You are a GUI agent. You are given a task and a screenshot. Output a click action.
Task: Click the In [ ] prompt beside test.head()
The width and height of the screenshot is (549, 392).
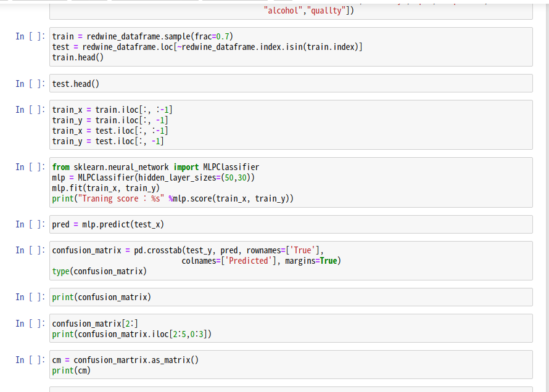[30, 84]
